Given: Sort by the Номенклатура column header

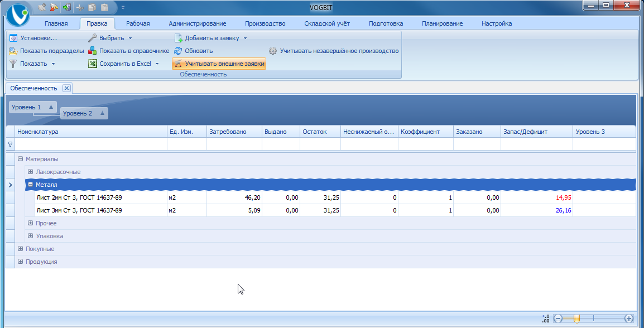Looking at the screenshot, I should coord(91,132).
